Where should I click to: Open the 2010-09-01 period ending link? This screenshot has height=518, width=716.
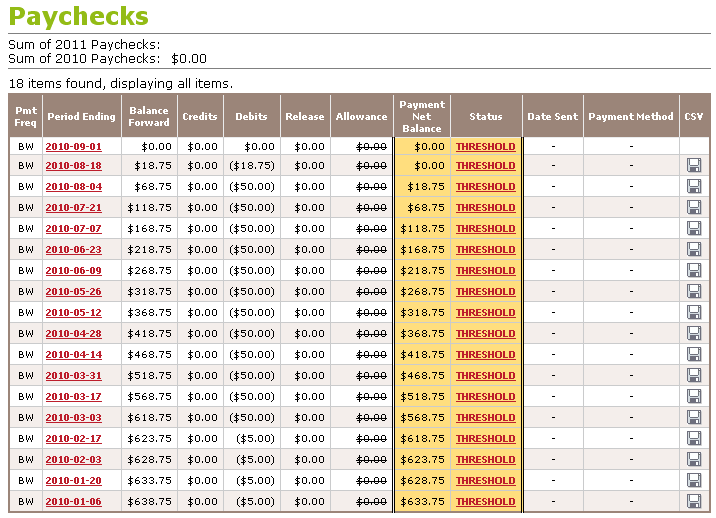pos(73,146)
